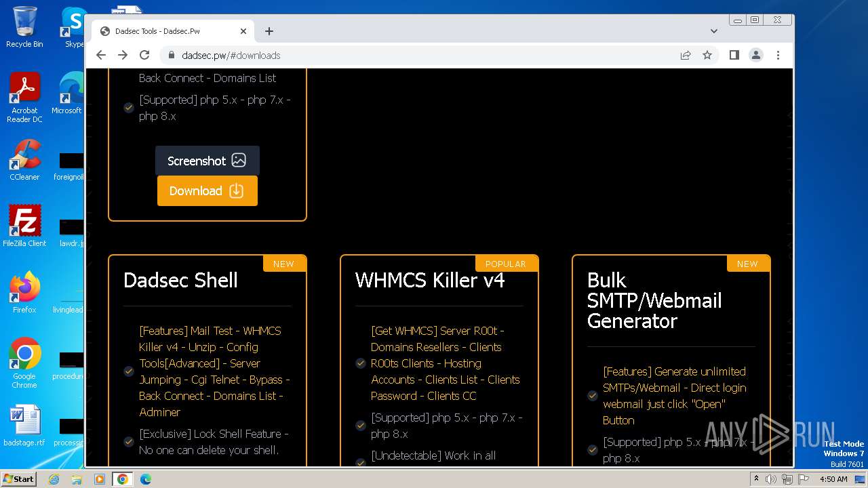868x488 pixels.
Task: Click the orange Download button
Action: (x=208, y=191)
